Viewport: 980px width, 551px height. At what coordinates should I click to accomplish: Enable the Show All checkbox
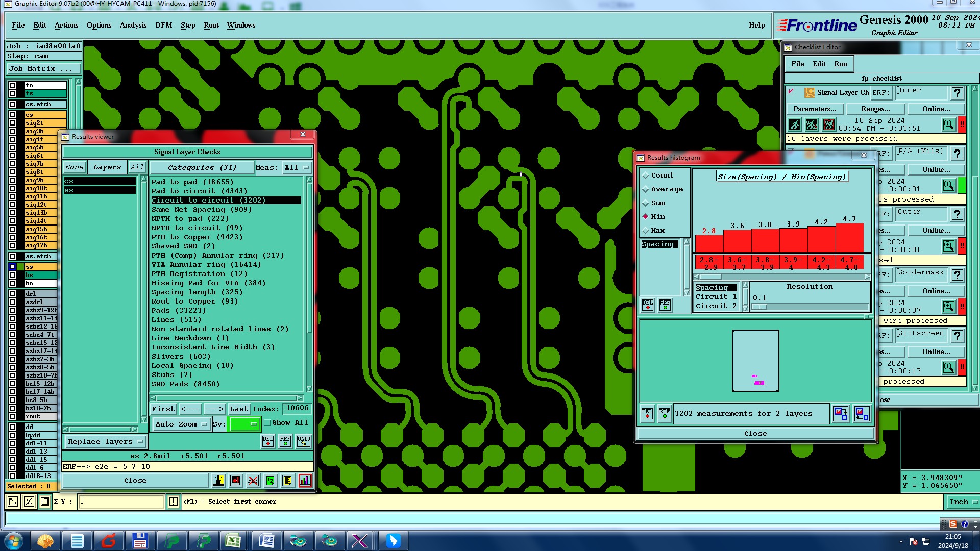click(267, 423)
